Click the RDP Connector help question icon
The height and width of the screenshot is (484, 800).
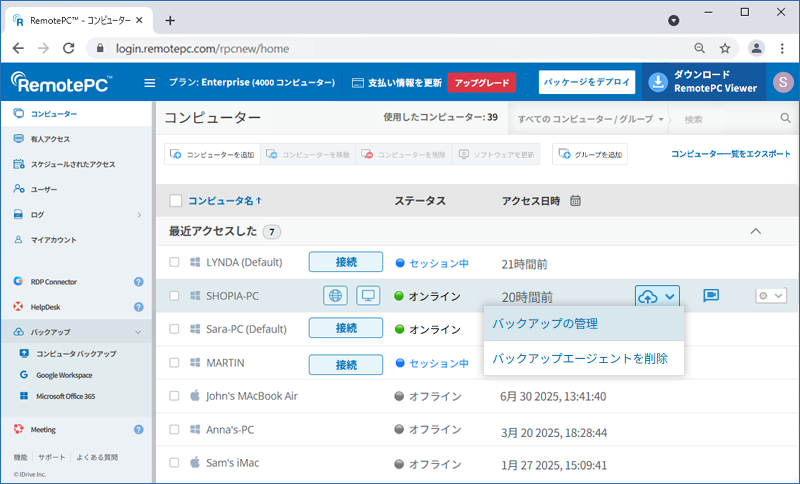click(138, 282)
